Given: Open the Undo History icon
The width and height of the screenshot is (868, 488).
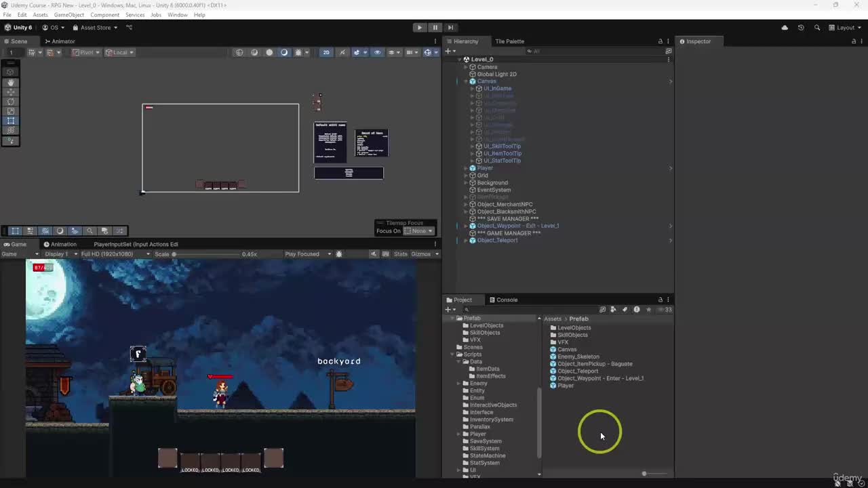Looking at the screenshot, I should (x=801, y=28).
